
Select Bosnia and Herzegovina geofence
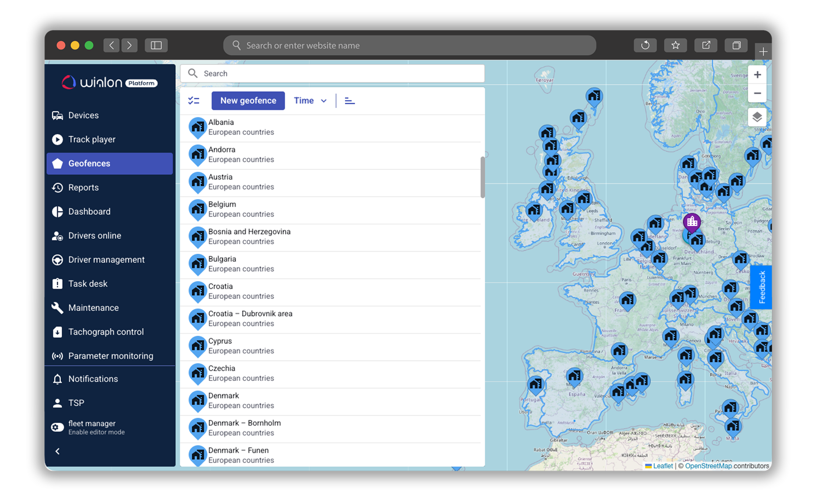click(x=330, y=237)
